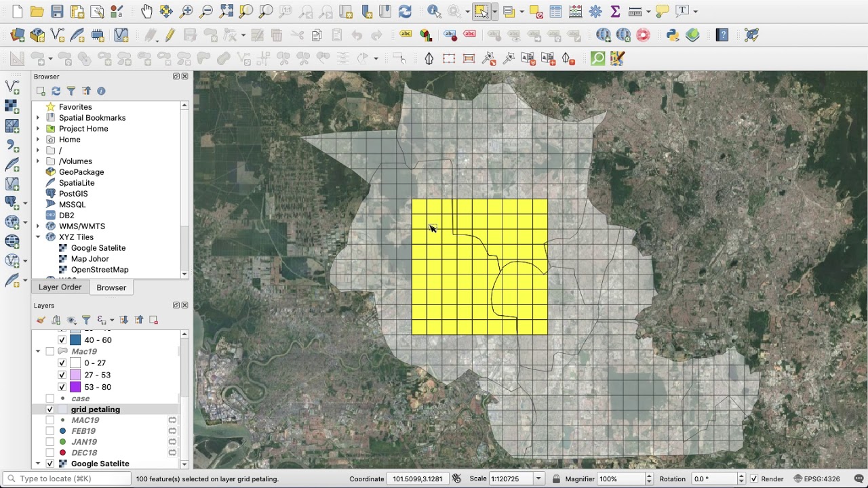Image resolution: width=868 pixels, height=488 pixels.
Task: Open the Text Annotation dropdown arrow
Action: tap(696, 12)
